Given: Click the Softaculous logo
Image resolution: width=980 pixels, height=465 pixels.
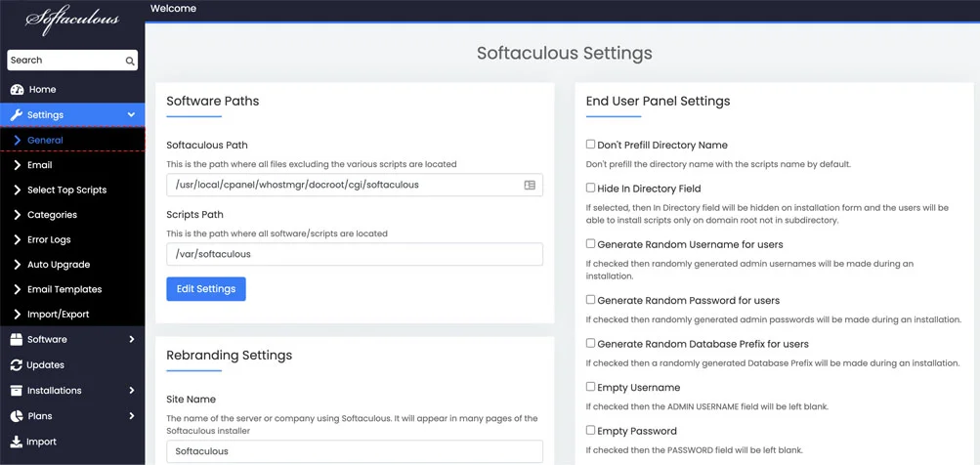Looking at the screenshot, I should click(x=72, y=19).
